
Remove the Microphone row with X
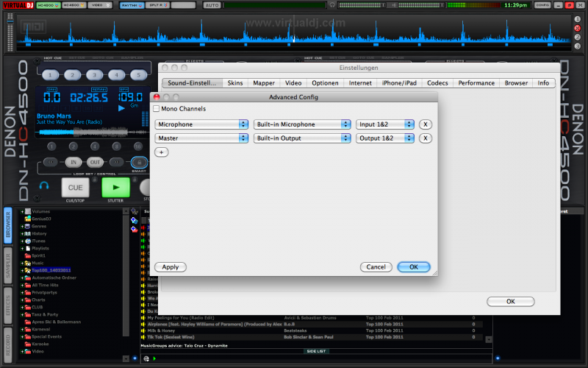point(426,124)
